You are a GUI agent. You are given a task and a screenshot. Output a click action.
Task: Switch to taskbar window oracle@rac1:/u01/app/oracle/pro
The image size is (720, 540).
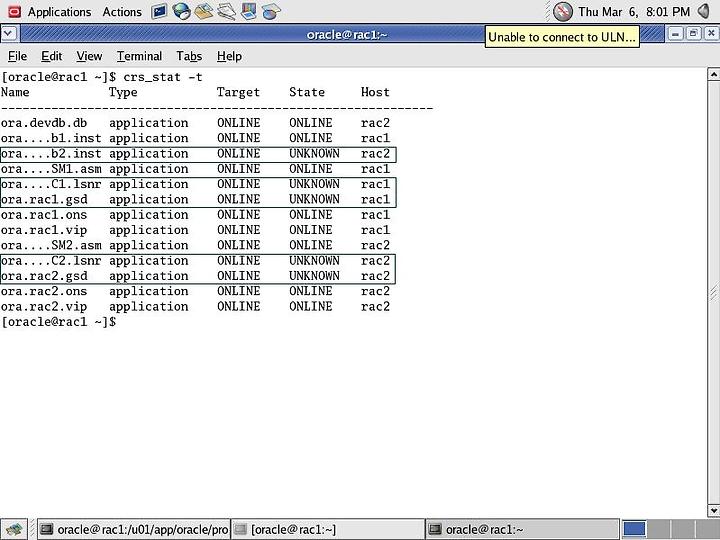coord(133,529)
